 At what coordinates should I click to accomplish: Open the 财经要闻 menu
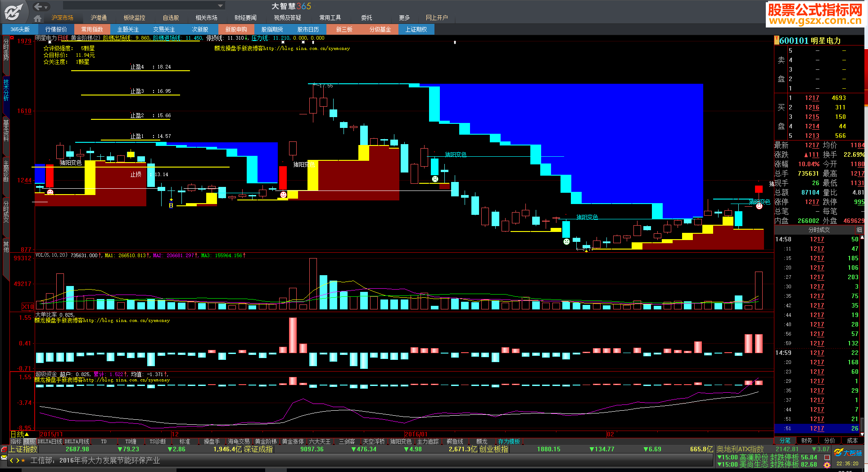pyautogui.click(x=245, y=18)
